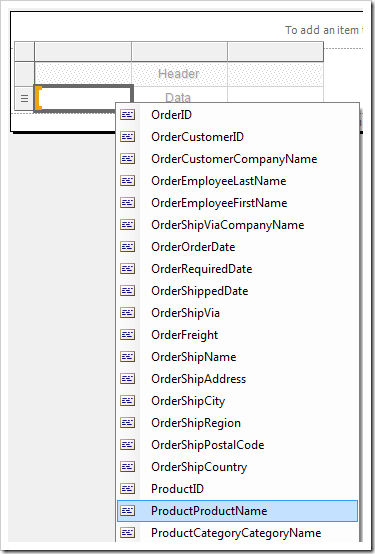Click the field icon beside ProductID
Viewport: 375px width, 554px height.
point(128,488)
